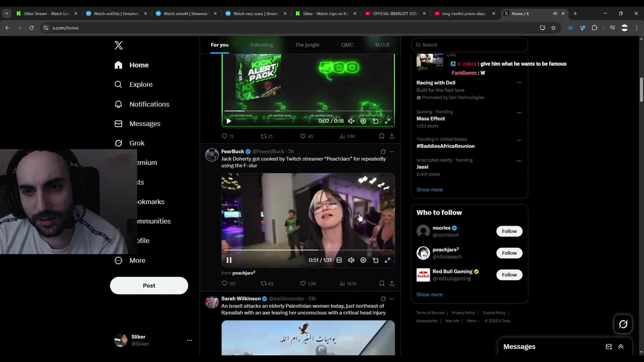Click the search input field
Viewport: 644px width, 362px height.
469,45
